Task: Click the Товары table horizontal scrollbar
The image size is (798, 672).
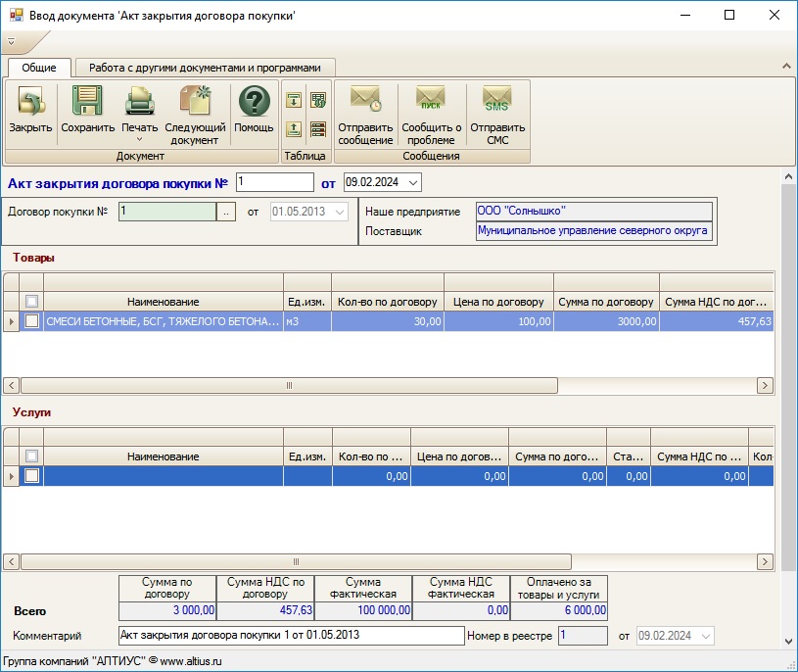Action: click(289, 386)
